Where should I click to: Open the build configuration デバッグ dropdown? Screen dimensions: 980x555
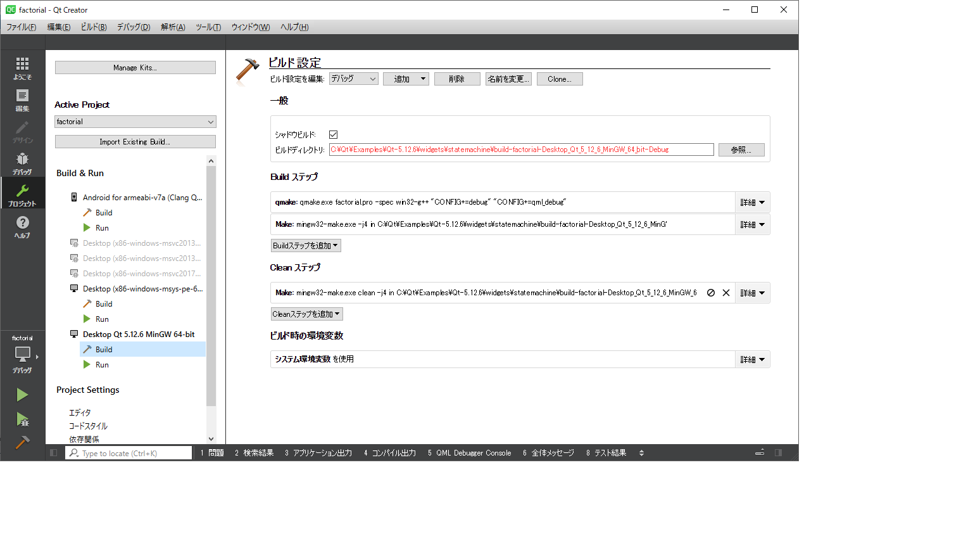[354, 79]
